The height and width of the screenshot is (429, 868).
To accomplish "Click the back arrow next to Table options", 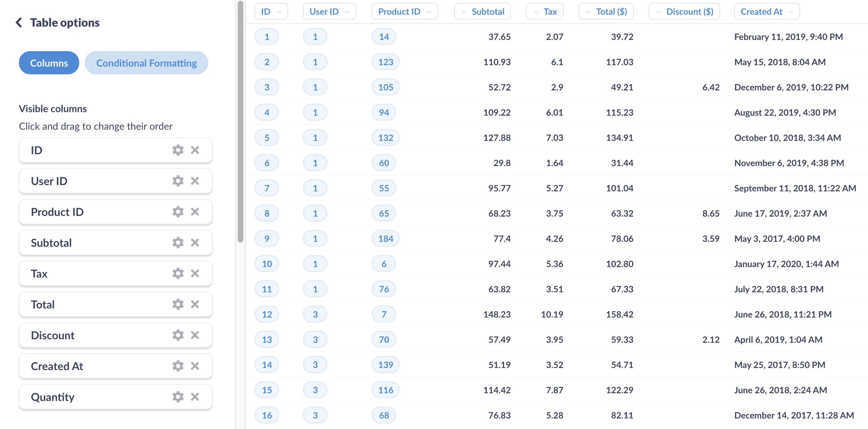I will [18, 22].
